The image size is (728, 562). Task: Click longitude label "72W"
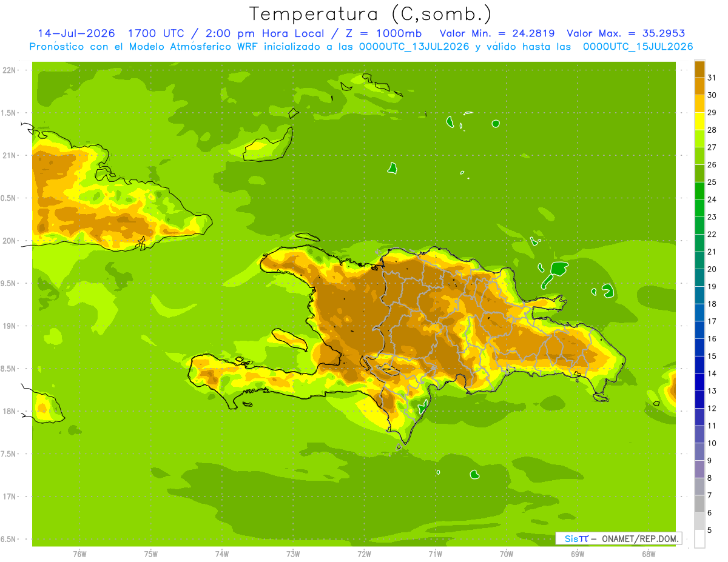[x=364, y=554]
